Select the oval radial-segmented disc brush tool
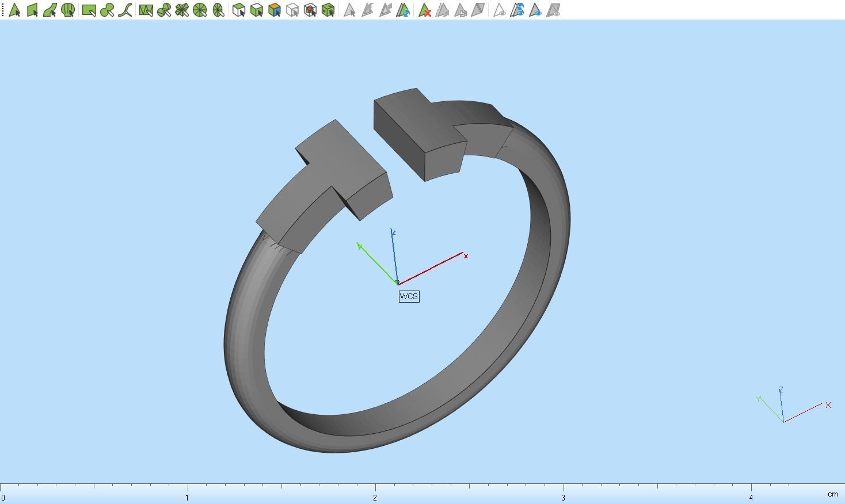Viewport: 845px width, 504px height. tap(218, 10)
